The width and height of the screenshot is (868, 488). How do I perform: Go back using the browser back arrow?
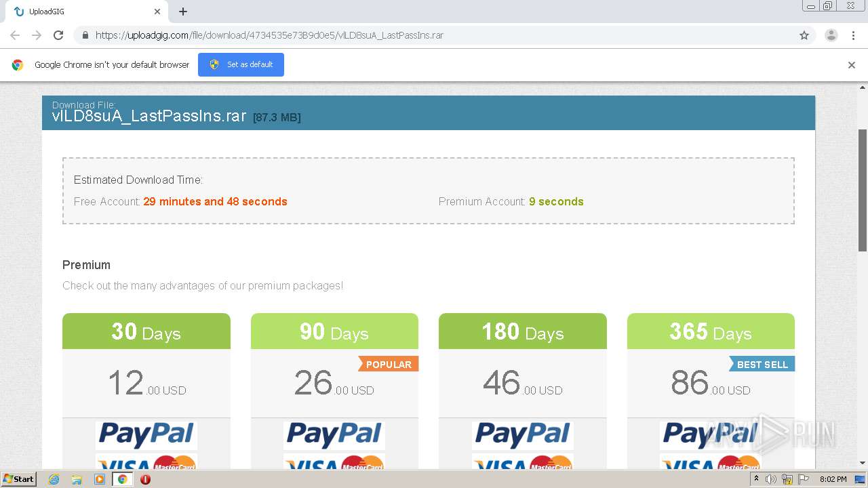(15, 35)
